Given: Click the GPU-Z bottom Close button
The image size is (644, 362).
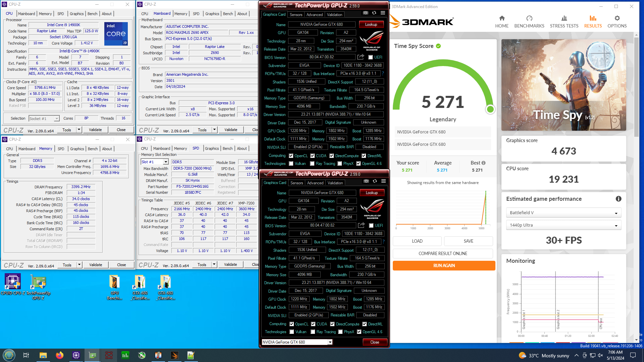Looking at the screenshot, I should (375, 342).
